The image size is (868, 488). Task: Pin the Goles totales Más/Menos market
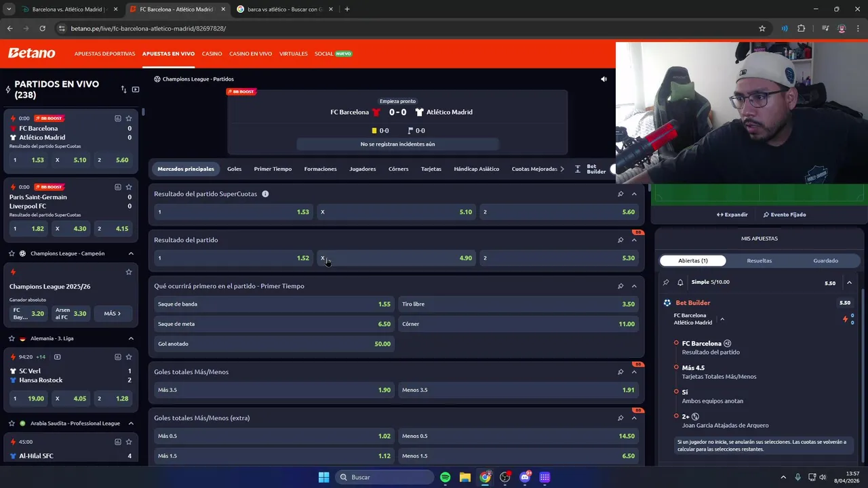pos(620,372)
